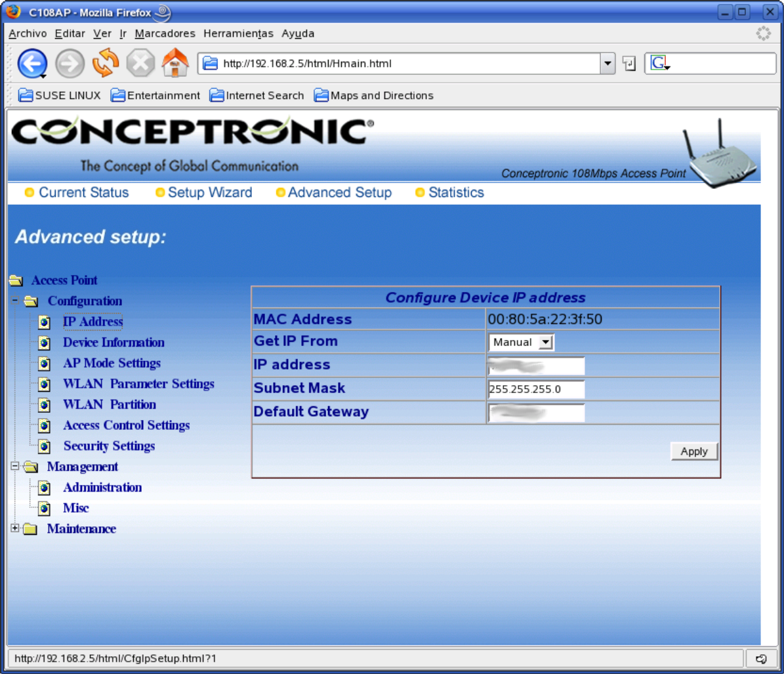Click the page icon beside AP Mode Settings
784x674 pixels.
pyautogui.click(x=44, y=364)
